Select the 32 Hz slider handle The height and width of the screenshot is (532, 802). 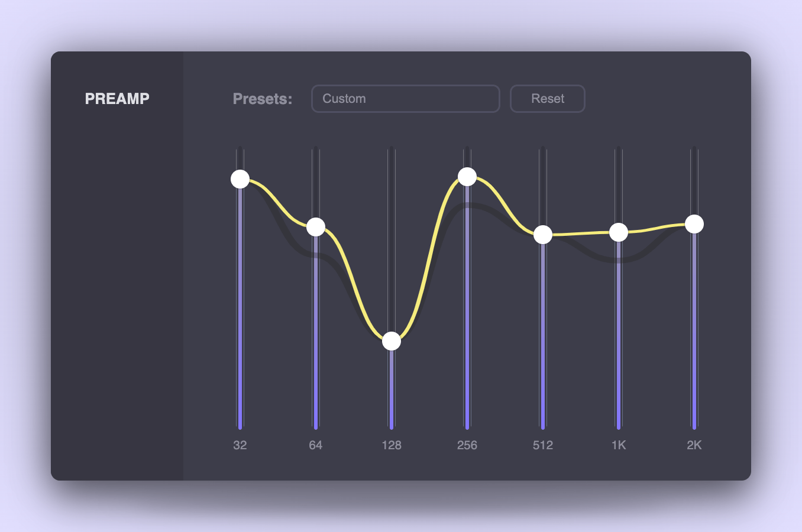pos(240,179)
